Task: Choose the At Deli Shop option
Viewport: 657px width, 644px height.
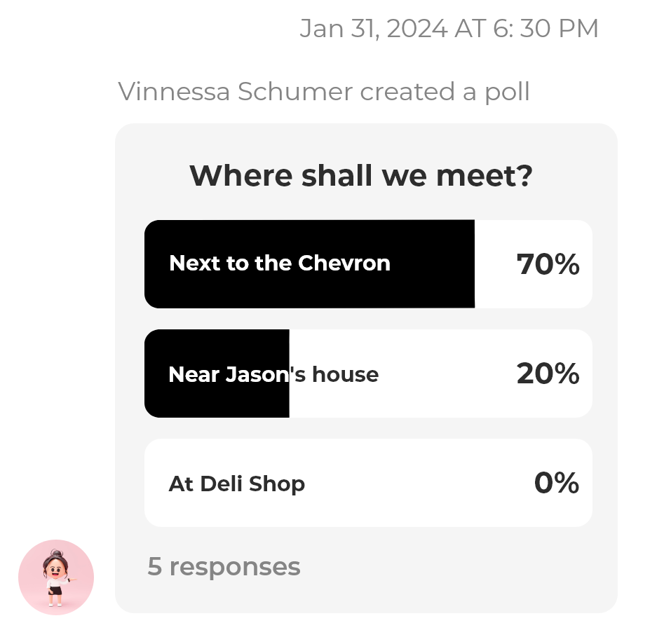Action: click(x=368, y=483)
